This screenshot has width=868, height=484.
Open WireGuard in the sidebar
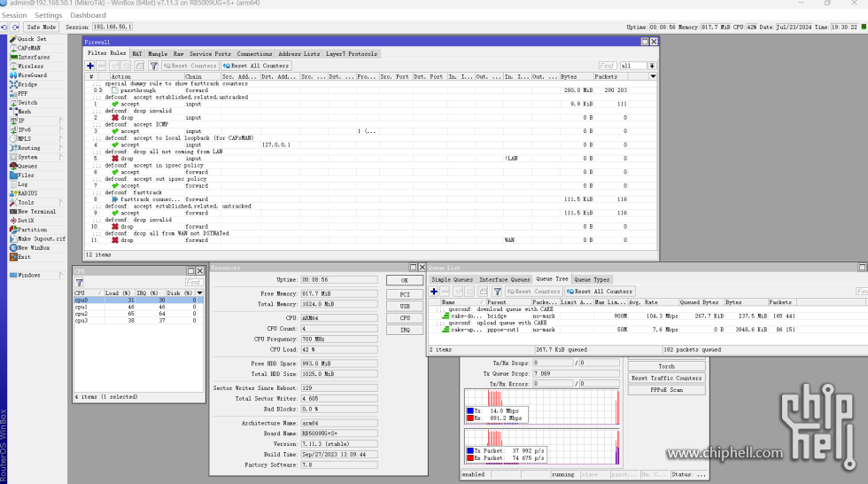(32, 75)
